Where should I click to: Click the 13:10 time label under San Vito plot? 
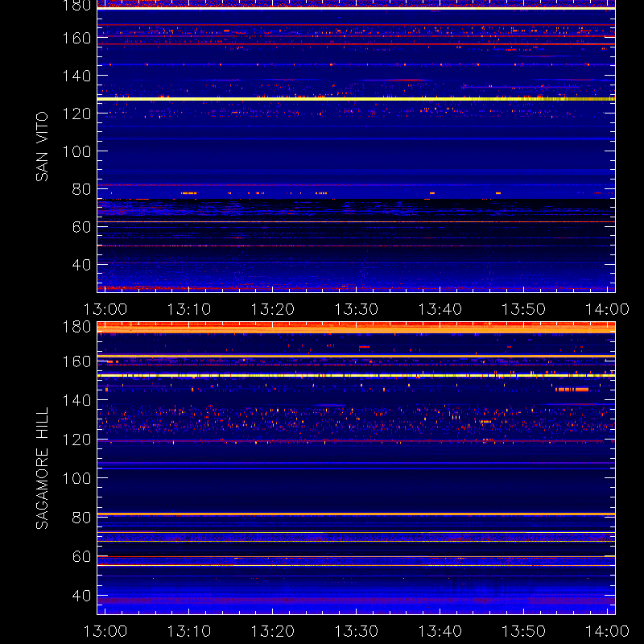click(x=189, y=309)
